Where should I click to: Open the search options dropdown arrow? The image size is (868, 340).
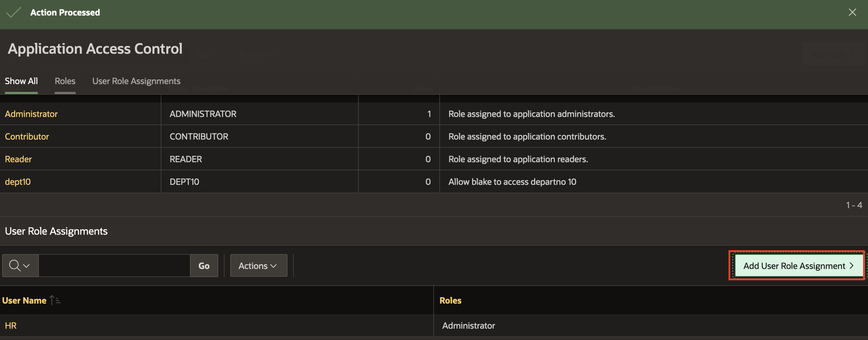[x=26, y=265]
